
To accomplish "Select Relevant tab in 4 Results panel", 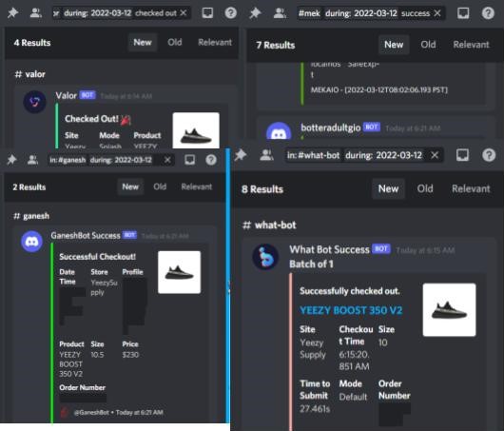I will pos(215,43).
